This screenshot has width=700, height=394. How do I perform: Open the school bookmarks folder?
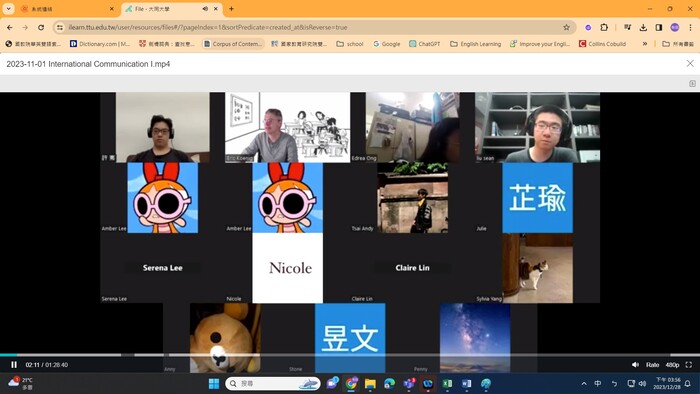pyautogui.click(x=350, y=44)
